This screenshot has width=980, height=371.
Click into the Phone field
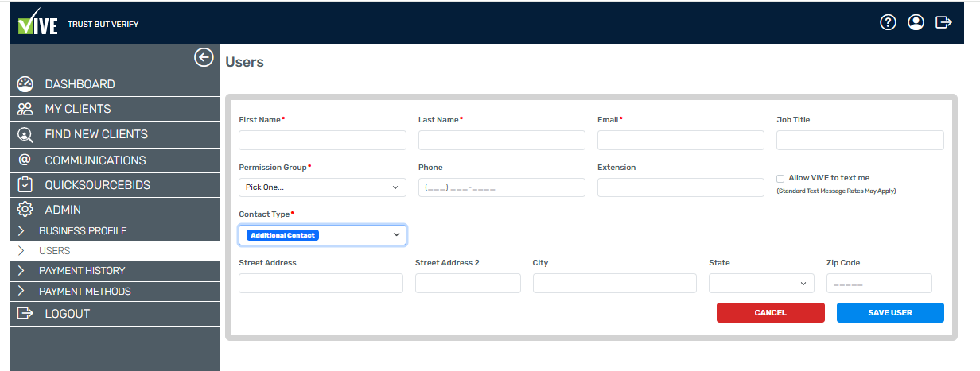click(x=502, y=187)
